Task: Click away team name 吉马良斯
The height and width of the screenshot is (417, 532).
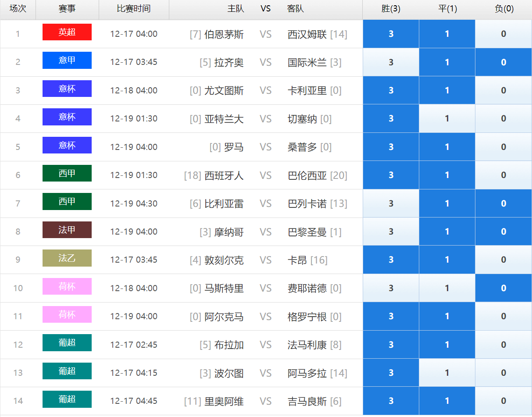Action: 307,401
